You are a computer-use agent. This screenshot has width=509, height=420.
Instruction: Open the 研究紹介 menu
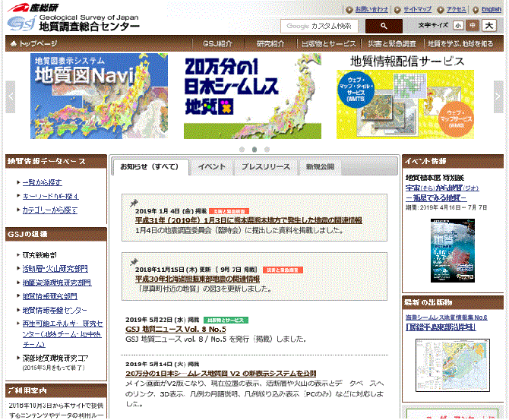270,43
